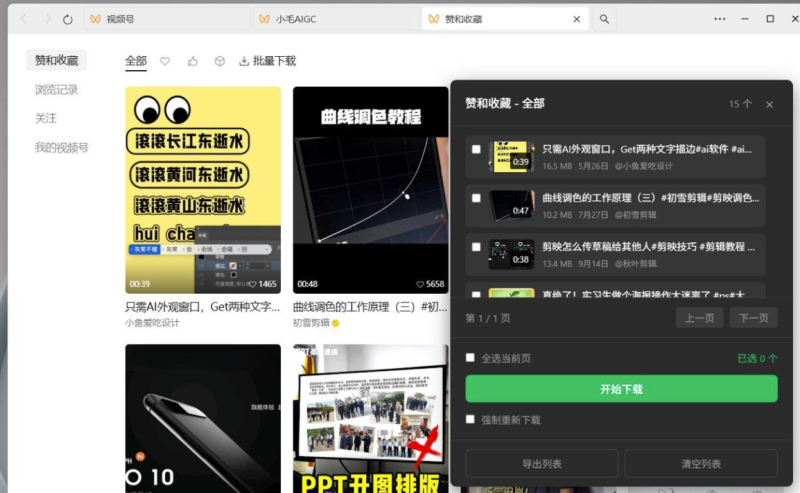The width and height of the screenshot is (800, 493).
Task: Click the 上一页 previous page button
Action: tap(699, 318)
